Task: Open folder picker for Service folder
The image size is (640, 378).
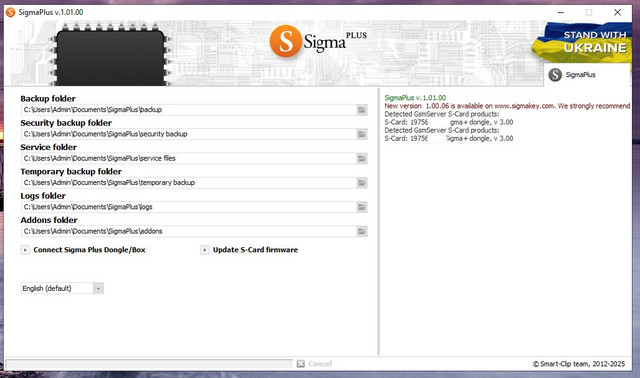Action: 362,158
